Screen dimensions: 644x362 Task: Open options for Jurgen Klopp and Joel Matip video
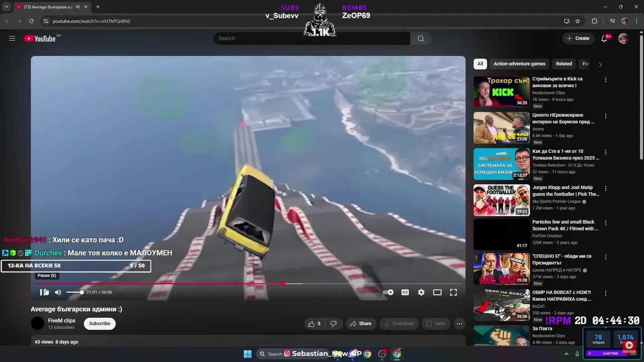[606, 189]
